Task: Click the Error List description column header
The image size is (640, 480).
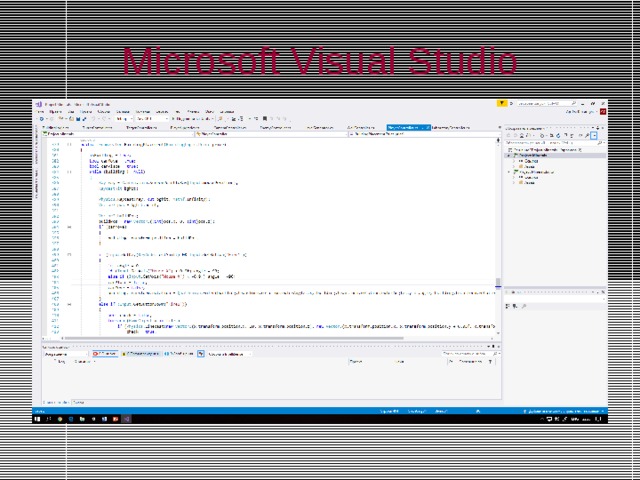Action: click(x=84, y=362)
